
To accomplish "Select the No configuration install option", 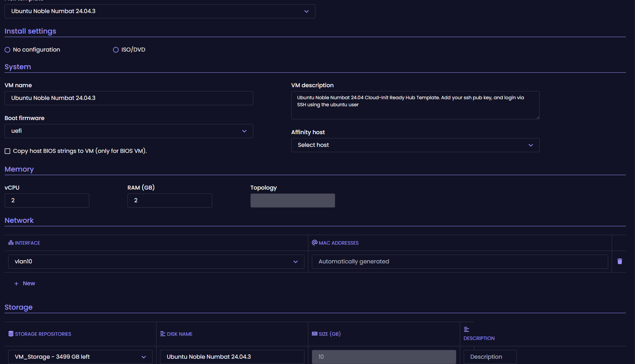I will click(7, 50).
